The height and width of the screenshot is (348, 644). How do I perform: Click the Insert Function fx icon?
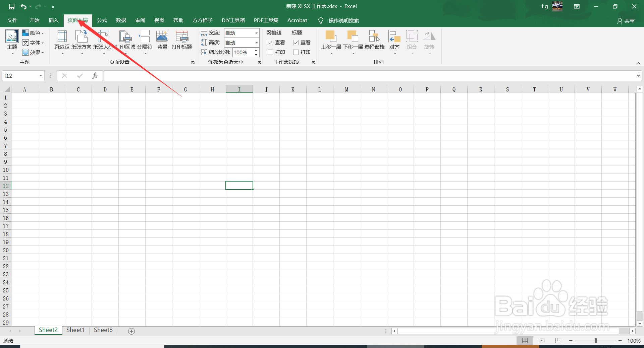tap(95, 76)
